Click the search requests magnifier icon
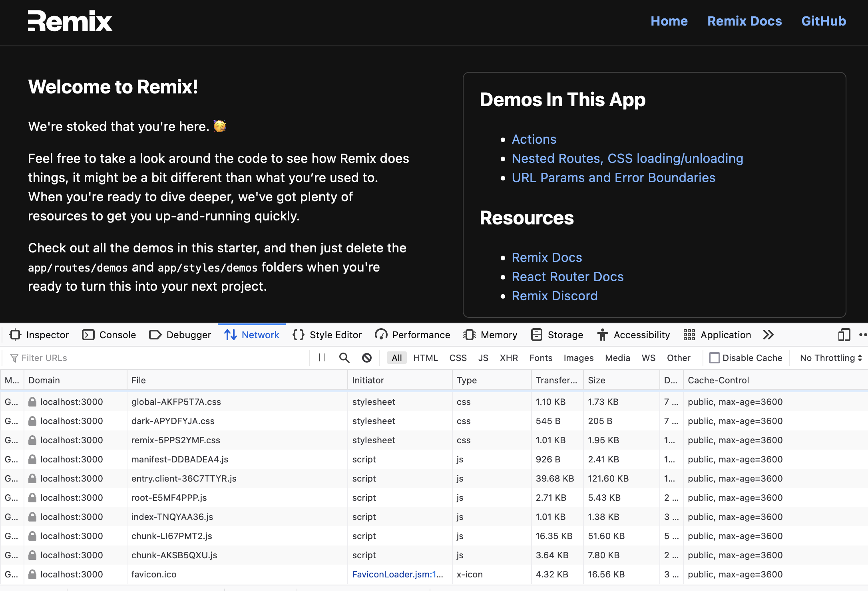868x591 pixels. [344, 357]
